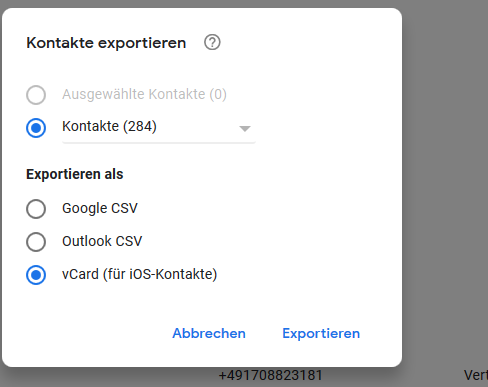Viewport: 488px width, 387px height.
Task: Click the truncated Vert text in background
Action: click(476, 376)
